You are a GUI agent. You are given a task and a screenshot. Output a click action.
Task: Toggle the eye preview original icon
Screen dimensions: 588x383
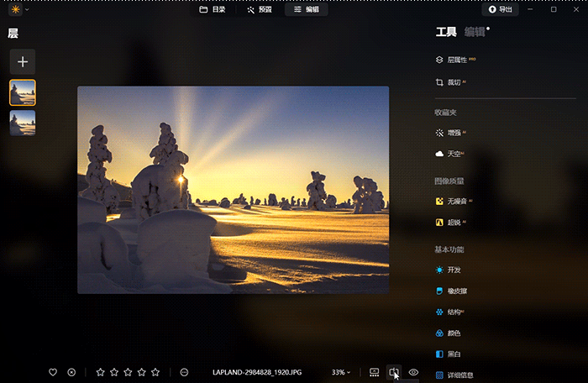[x=413, y=372]
